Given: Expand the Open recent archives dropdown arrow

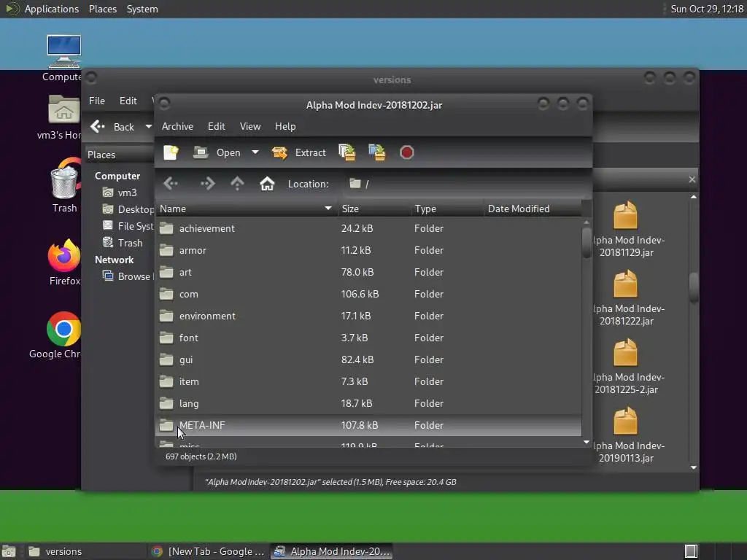Looking at the screenshot, I should pyautogui.click(x=255, y=152).
